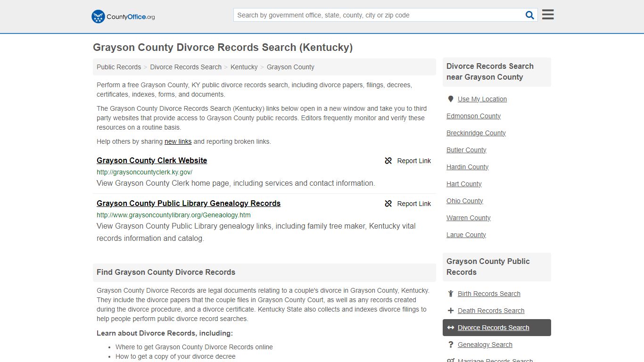Visit graysoncountylibrary.org Geneaology URL

173,215
